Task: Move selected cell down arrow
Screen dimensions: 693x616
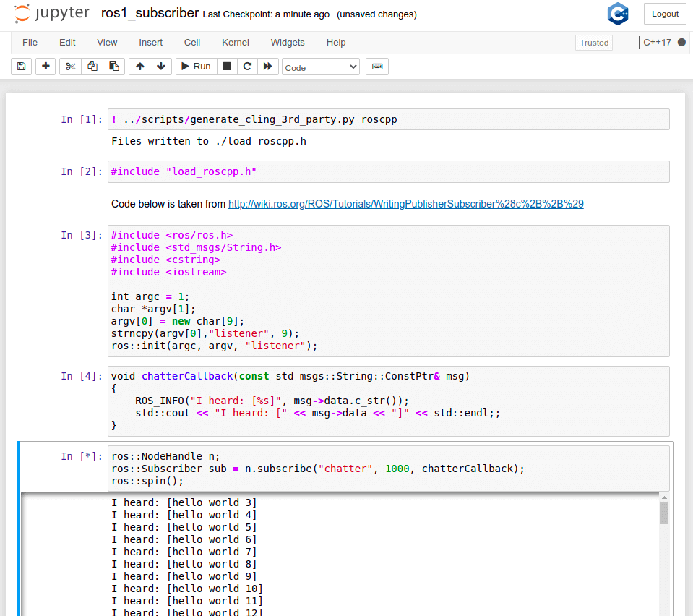Action: (160, 67)
